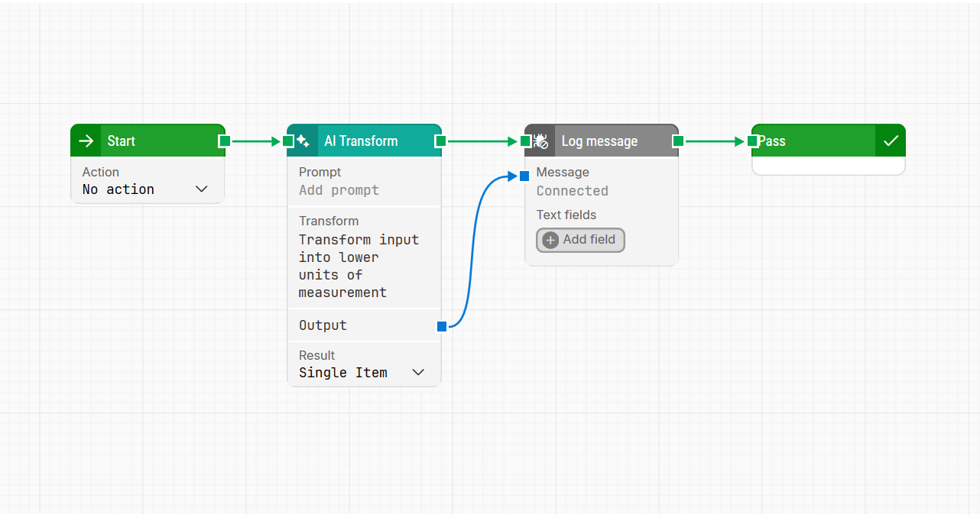
Task: Edit the Transform text field
Action: [359, 266]
